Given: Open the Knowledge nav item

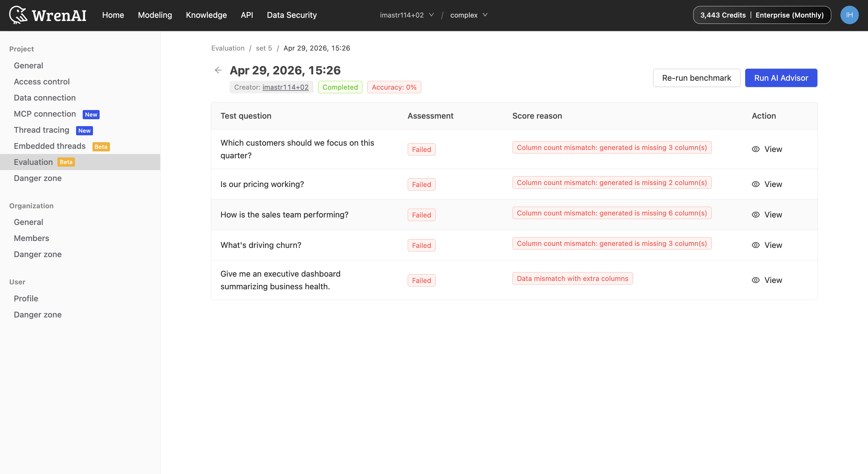Looking at the screenshot, I should click(206, 15).
